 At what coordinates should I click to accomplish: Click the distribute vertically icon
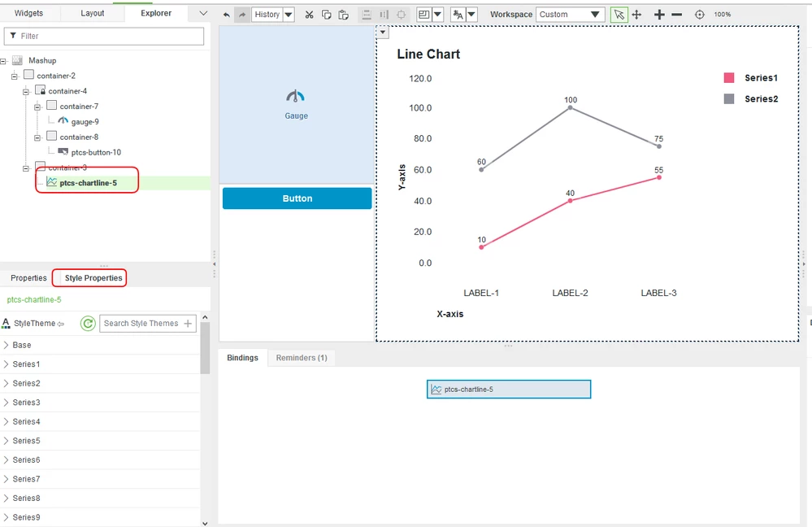pyautogui.click(x=367, y=15)
